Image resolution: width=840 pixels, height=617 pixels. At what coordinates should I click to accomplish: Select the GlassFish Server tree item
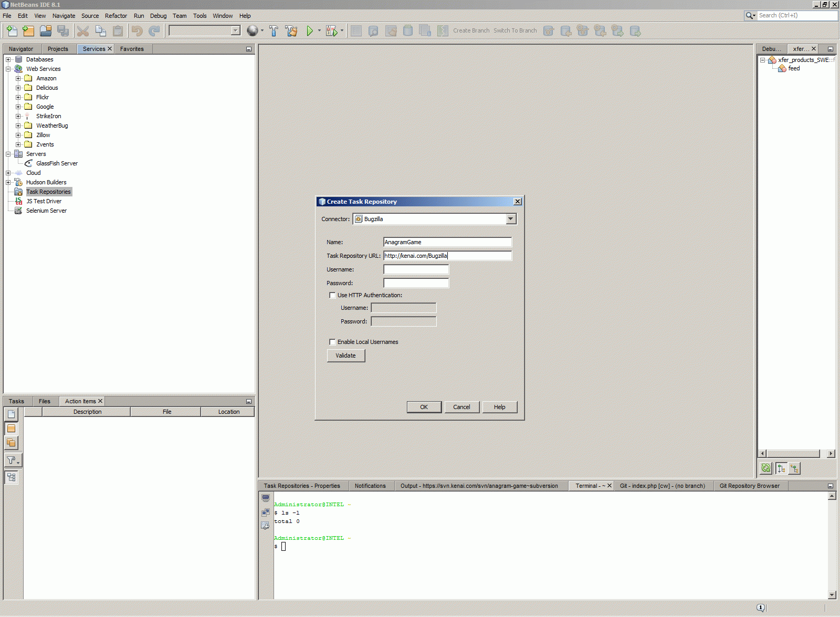click(57, 163)
